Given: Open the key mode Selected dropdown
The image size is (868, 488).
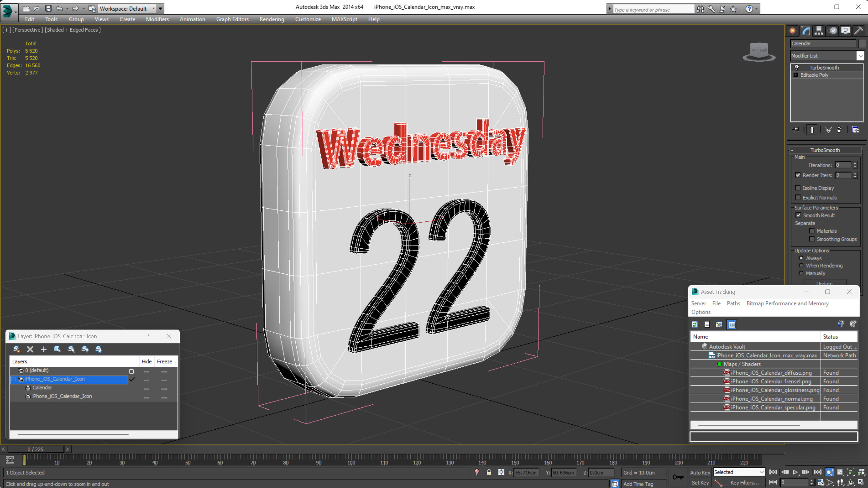Looking at the screenshot, I should (739, 472).
